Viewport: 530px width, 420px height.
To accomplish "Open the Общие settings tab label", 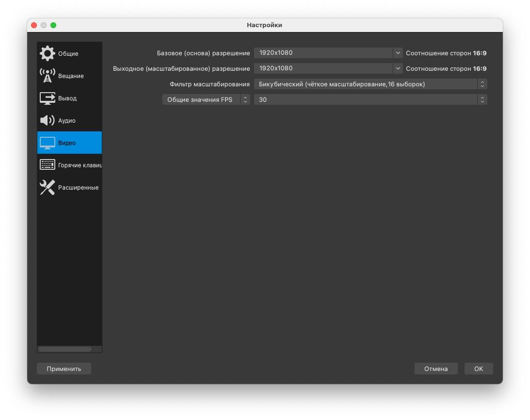I will pyautogui.click(x=68, y=54).
